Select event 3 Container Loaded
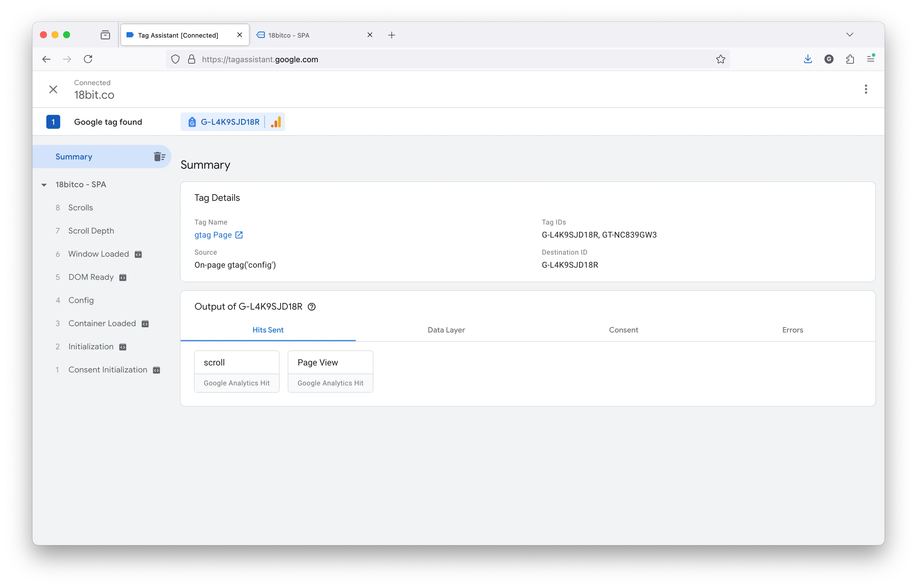Screen dimensions: 917x588 pos(102,324)
